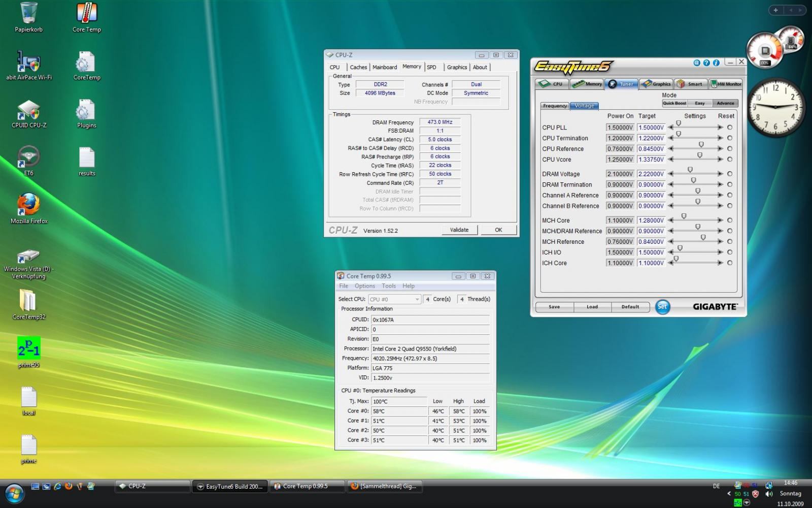Select Easy mode in EasyTune6
The image size is (812, 508).
[700, 103]
